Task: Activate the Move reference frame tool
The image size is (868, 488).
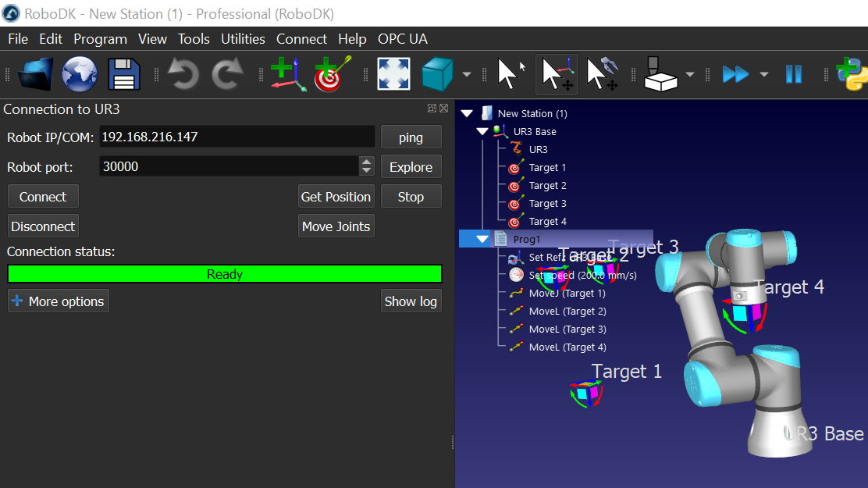Action: (x=557, y=74)
